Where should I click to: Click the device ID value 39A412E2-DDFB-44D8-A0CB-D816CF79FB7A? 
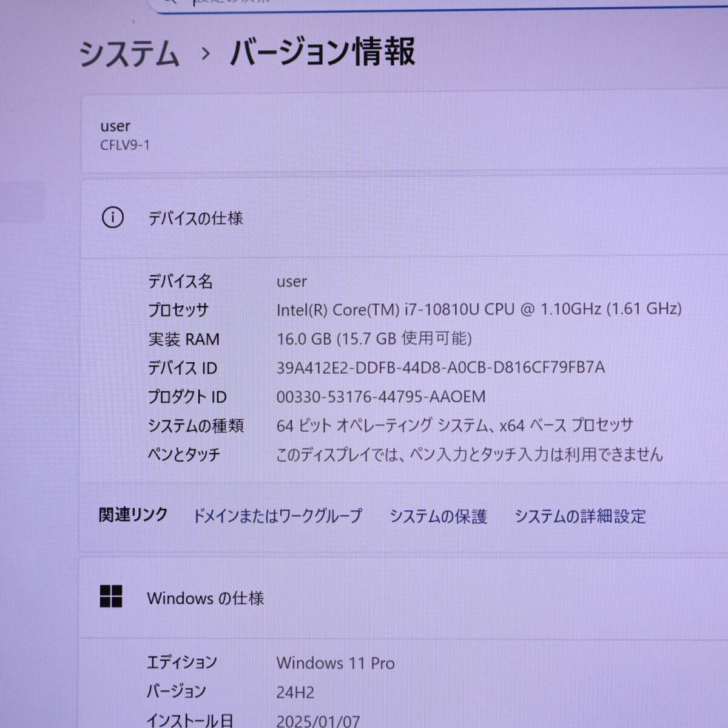[441, 368]
